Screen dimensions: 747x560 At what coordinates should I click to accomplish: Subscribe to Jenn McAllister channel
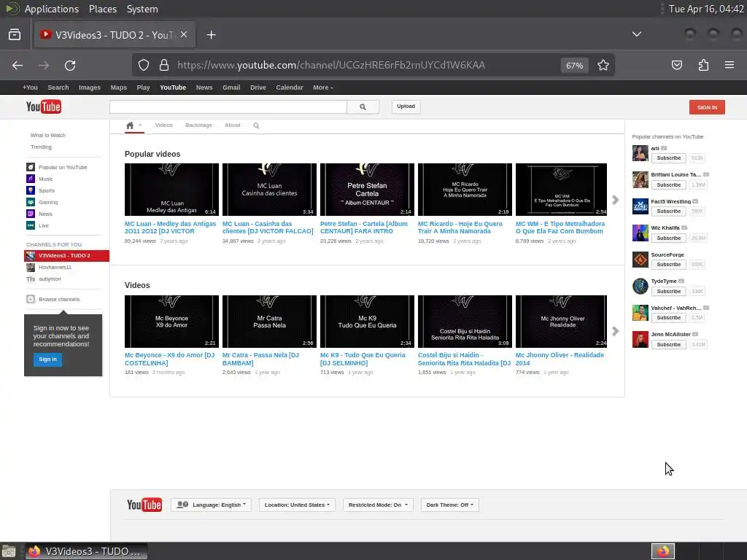coord(668,344)
